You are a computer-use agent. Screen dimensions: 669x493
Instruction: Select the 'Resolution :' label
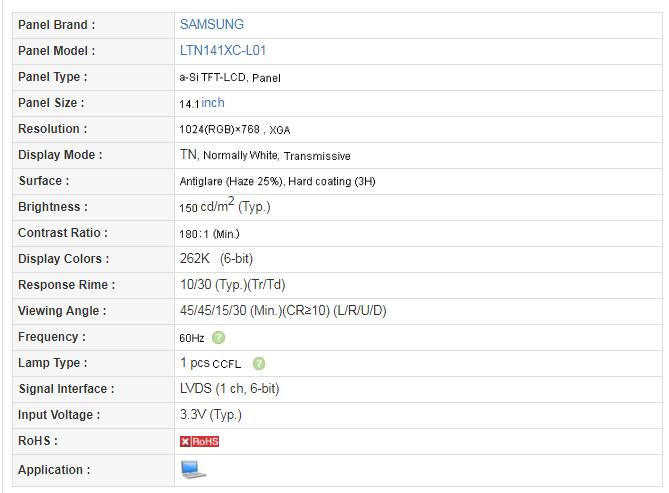(52, 129)
